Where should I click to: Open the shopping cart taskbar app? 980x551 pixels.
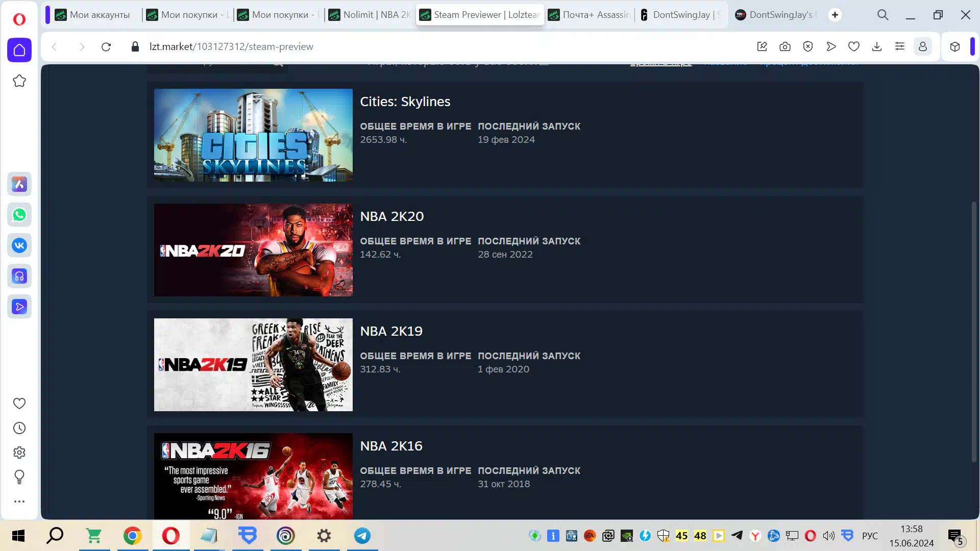coord(94,536)
